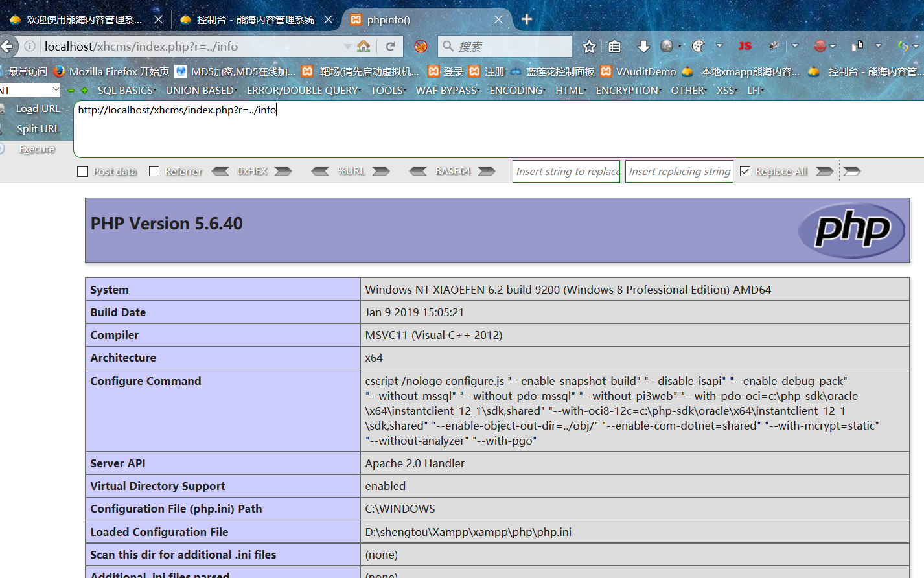
Task: Click Split URL in HackBar
Action: tap(38, 128)
